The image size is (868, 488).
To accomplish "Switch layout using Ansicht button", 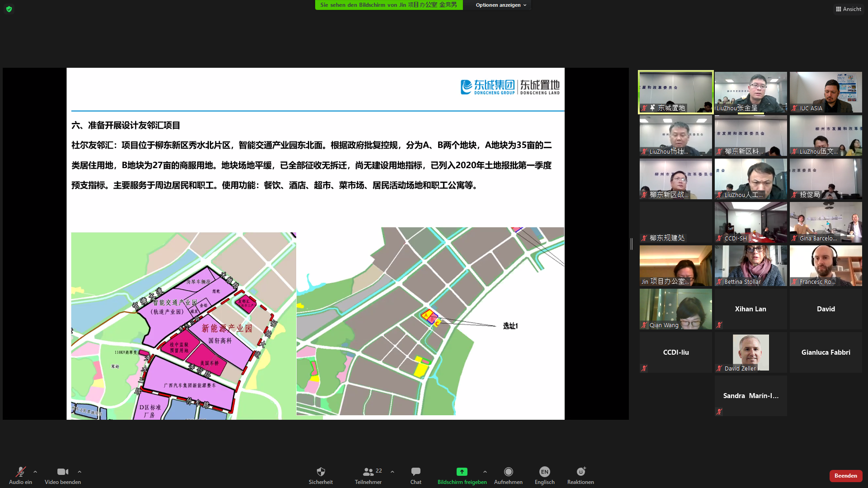I will [848, 9].
